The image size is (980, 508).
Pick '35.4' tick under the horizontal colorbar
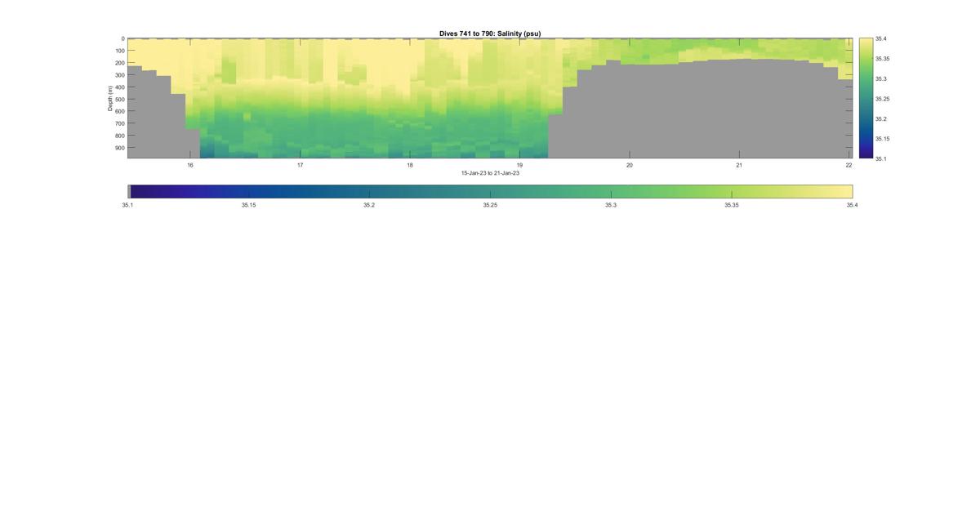coord(853,205)
